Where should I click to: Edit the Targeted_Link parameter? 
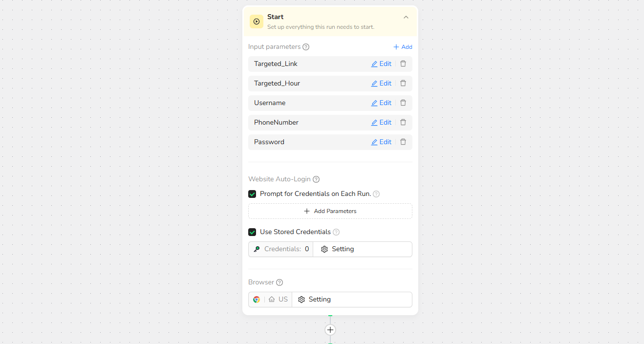381,64
